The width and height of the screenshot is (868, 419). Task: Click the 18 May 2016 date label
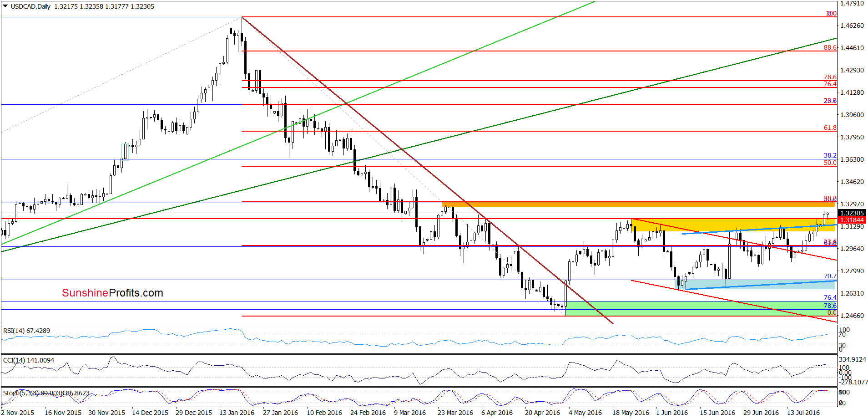coord(631,413)
